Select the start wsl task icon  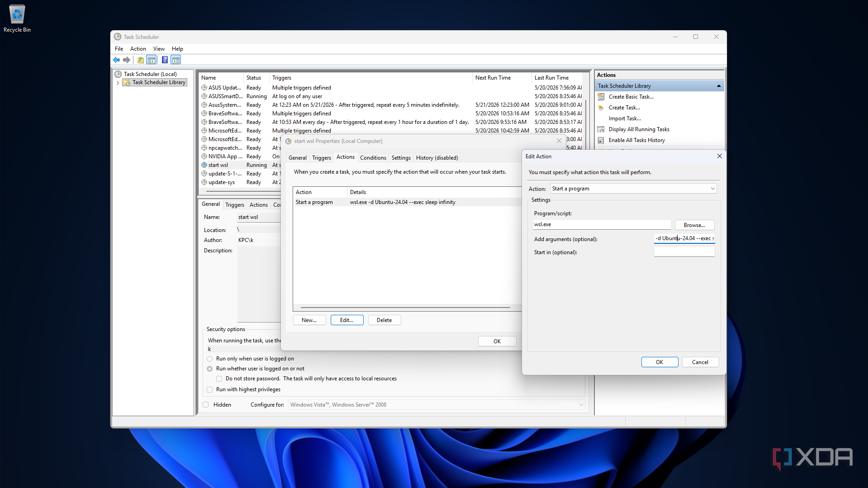tap(204, 165)
